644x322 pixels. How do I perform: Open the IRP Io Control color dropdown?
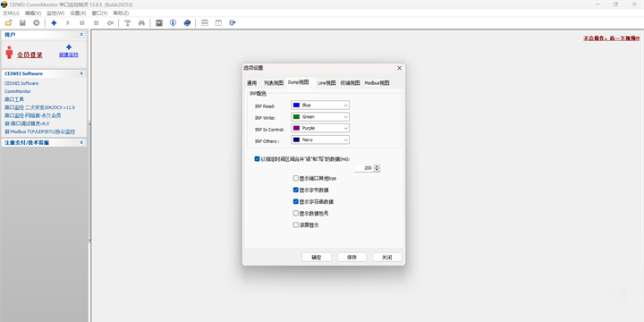320,128
